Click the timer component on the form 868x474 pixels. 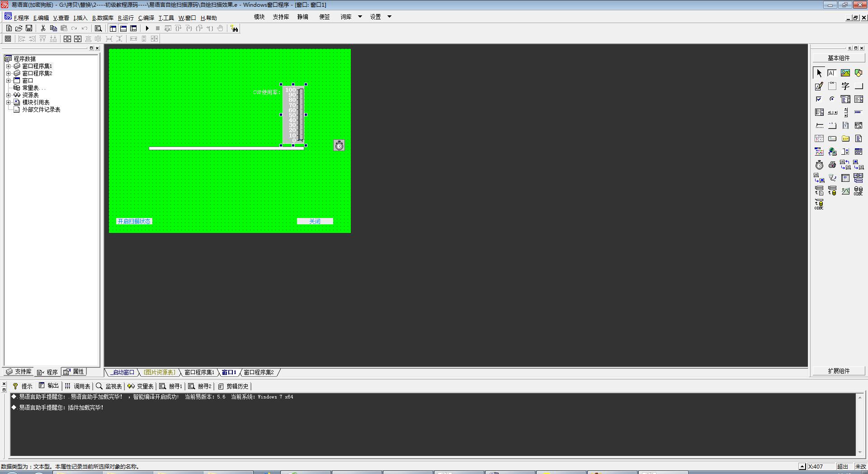point(339,145)
